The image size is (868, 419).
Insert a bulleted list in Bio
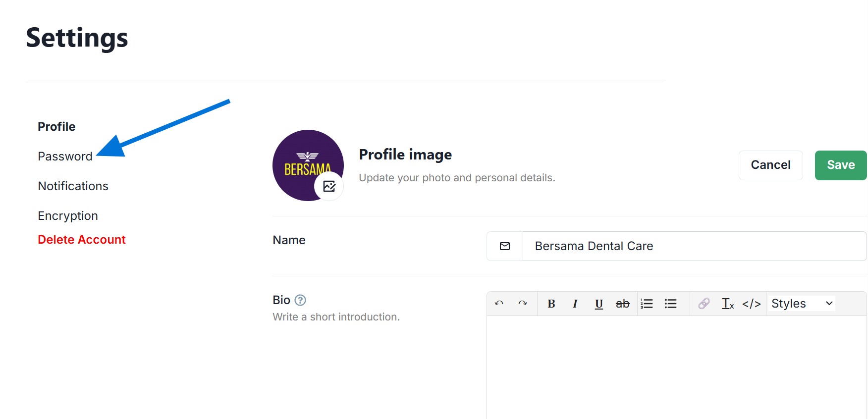(x=670, y=304)
